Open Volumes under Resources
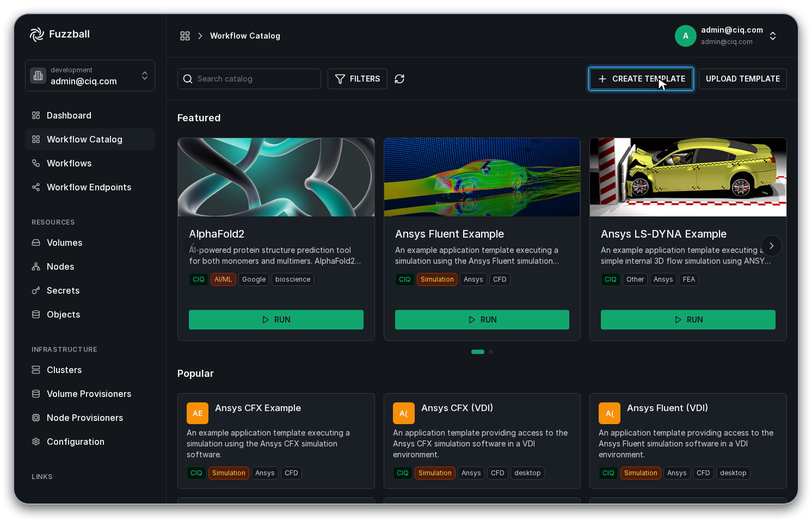The height and width of the screenshot is (522, 812). pos(90,243)
